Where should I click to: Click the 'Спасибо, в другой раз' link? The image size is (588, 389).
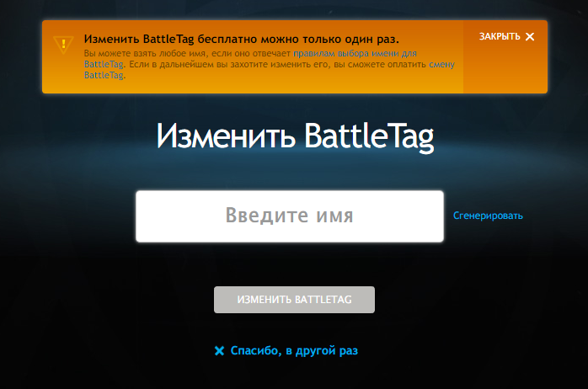coord(286,351)
